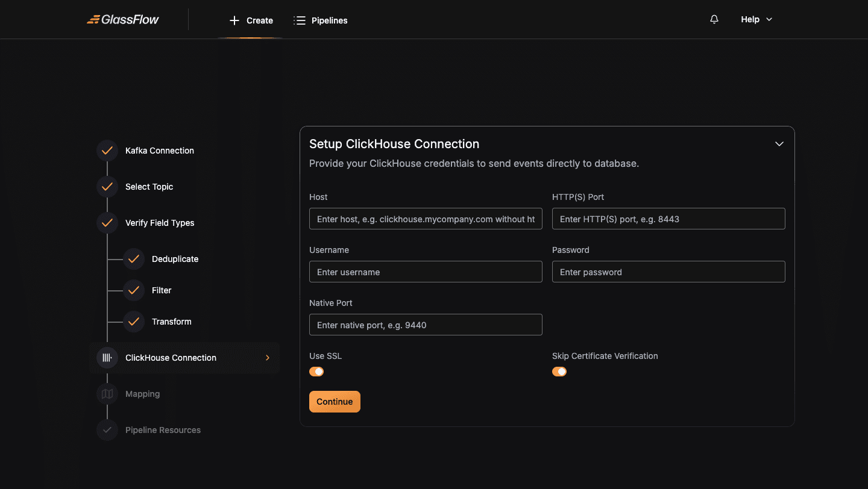Toggle Skip Certificate Verification switch
This screenshot has width=868, height=489.
pyautogui.click(x=559, y=372)
